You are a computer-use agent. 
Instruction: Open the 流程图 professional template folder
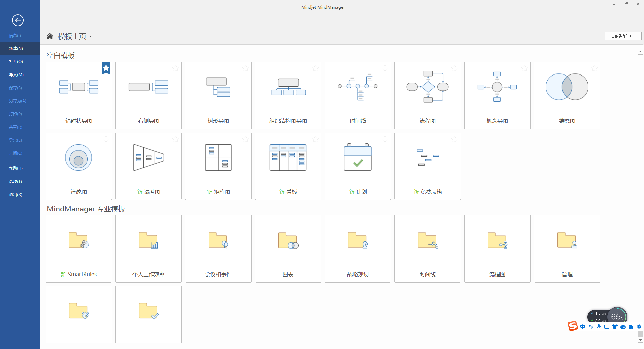[x=497, y=240]
